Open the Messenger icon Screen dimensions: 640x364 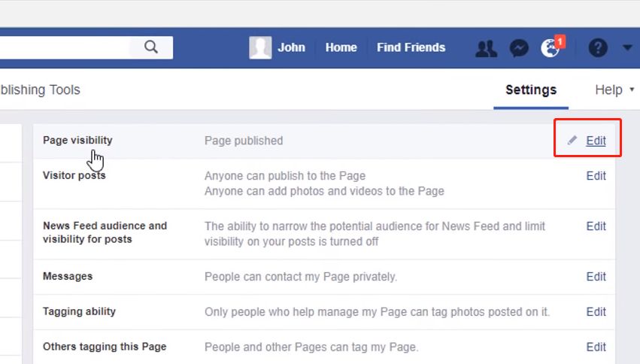(x=519, y=48)
